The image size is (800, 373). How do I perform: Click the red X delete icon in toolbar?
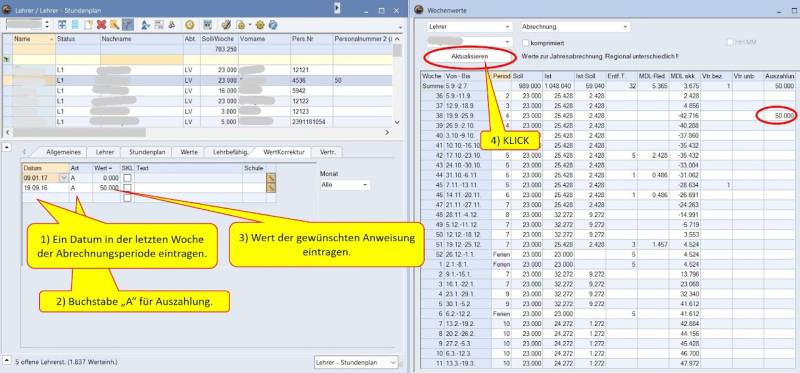click(101, 24)
